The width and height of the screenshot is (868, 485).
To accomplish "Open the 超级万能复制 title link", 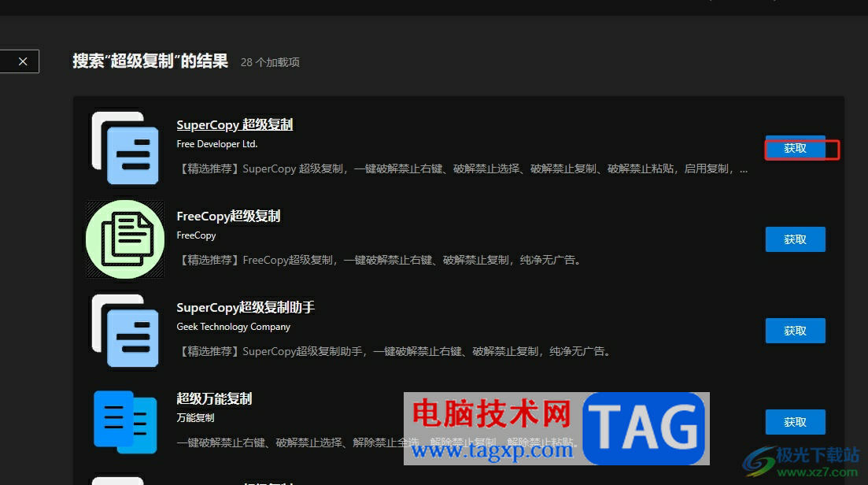I will point(214,398).
